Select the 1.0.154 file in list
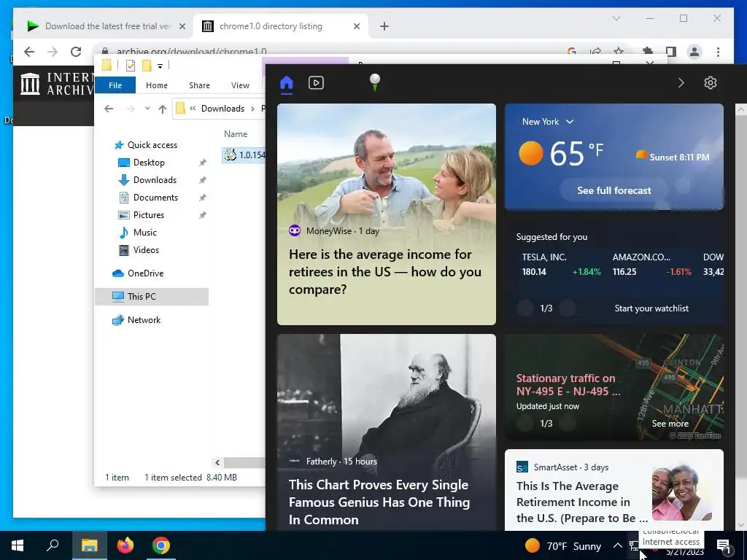The width and height of the screenshot is (747, 560). coord(244,155)
